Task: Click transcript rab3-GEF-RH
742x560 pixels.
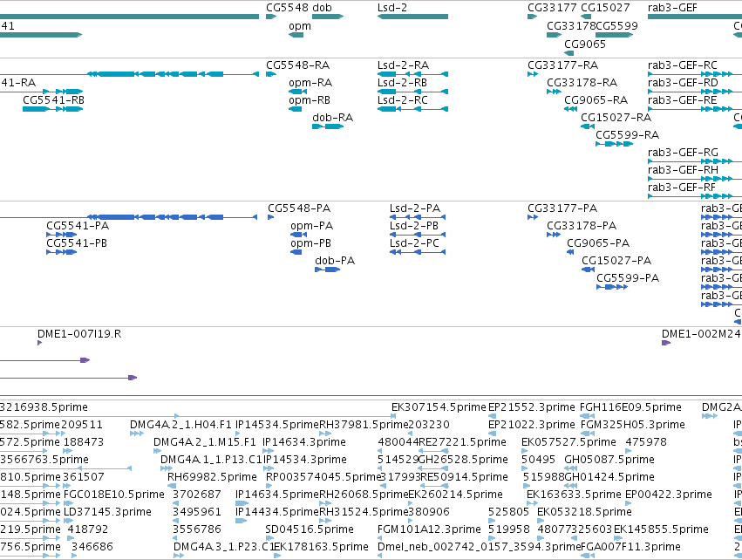Action: tap(683, 170)
